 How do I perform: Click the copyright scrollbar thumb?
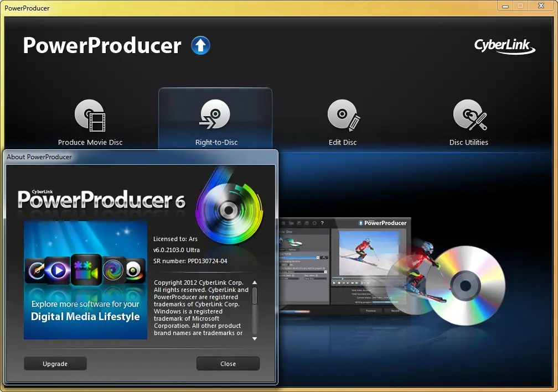(x=255, y=296)
